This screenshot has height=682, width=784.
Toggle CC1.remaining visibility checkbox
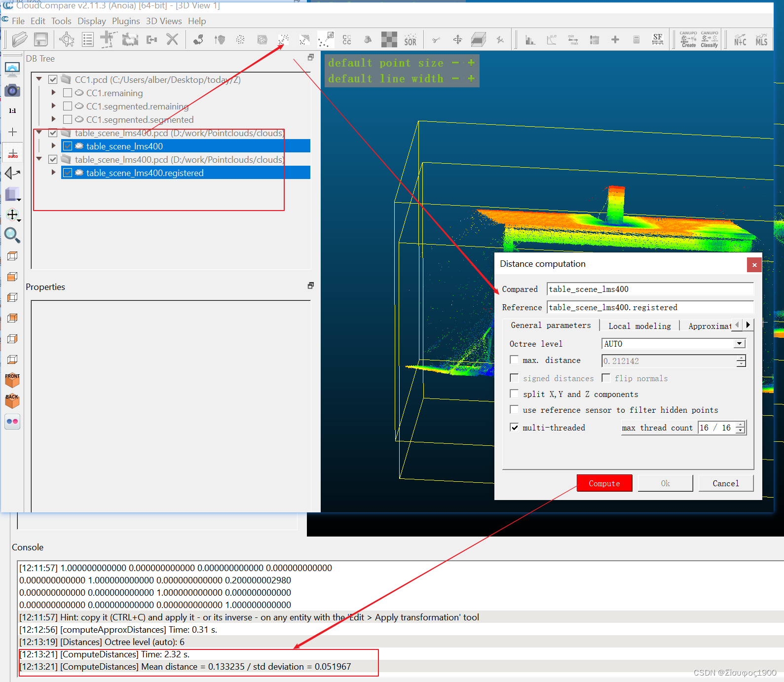click(x=68, y=93)
